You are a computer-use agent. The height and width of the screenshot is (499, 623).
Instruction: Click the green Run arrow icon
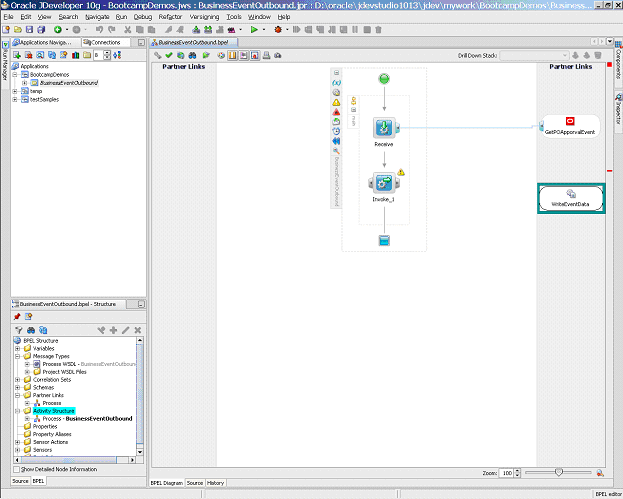[254, 29]
